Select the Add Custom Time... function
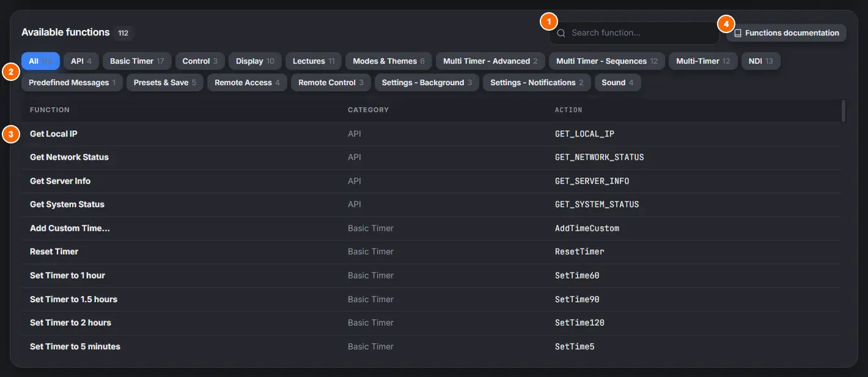The image size is (868, 377). [x=431, y=228]
